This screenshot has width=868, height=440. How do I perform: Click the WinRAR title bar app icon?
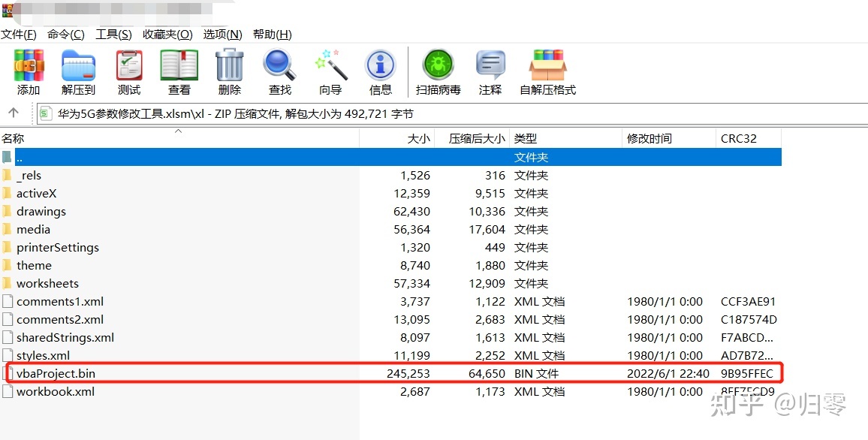point(7,9)
